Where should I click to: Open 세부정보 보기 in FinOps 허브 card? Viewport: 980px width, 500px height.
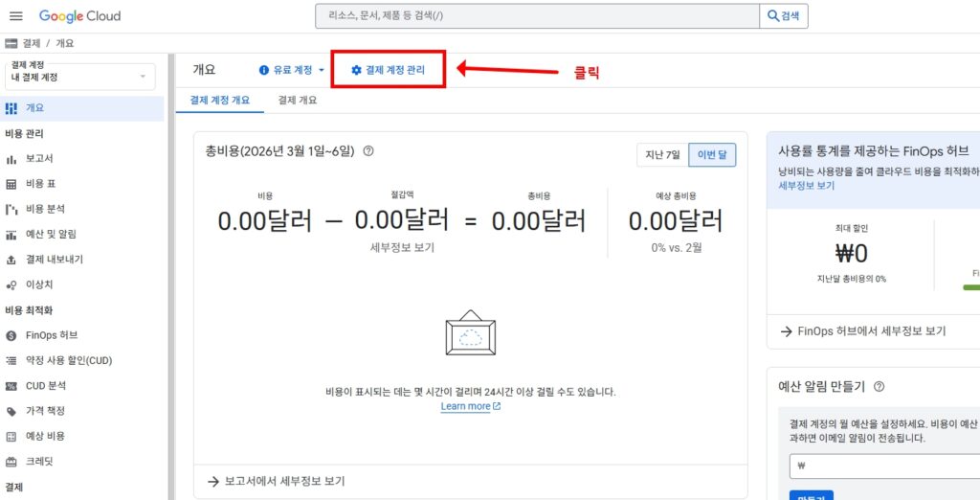(x=806, y=185)
